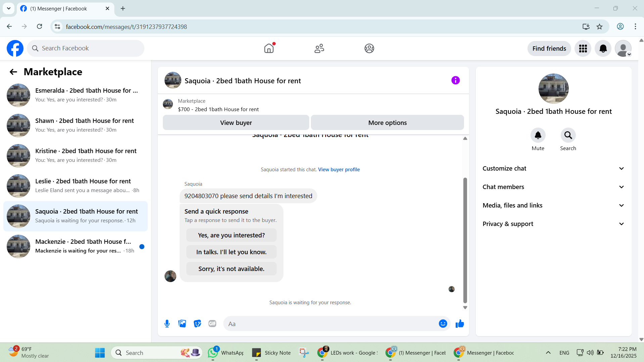Click the Search Facebook field

(86, 48)
